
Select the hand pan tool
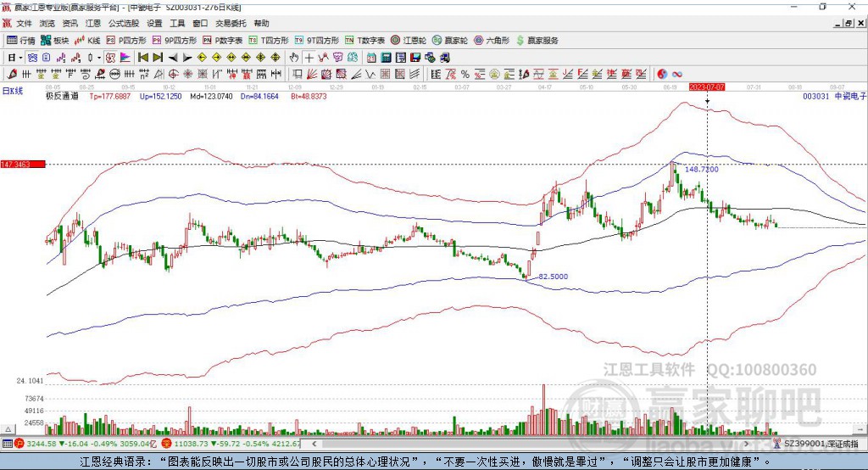(294, 58)
